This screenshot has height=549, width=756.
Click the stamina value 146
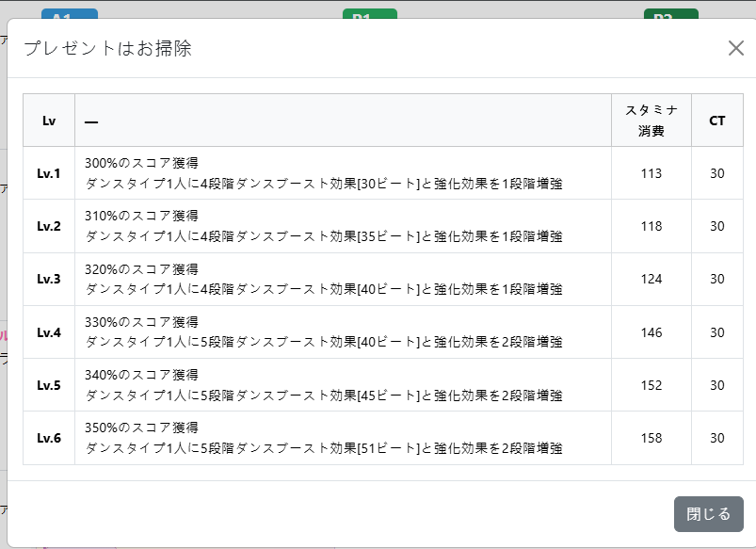point(651,332)
